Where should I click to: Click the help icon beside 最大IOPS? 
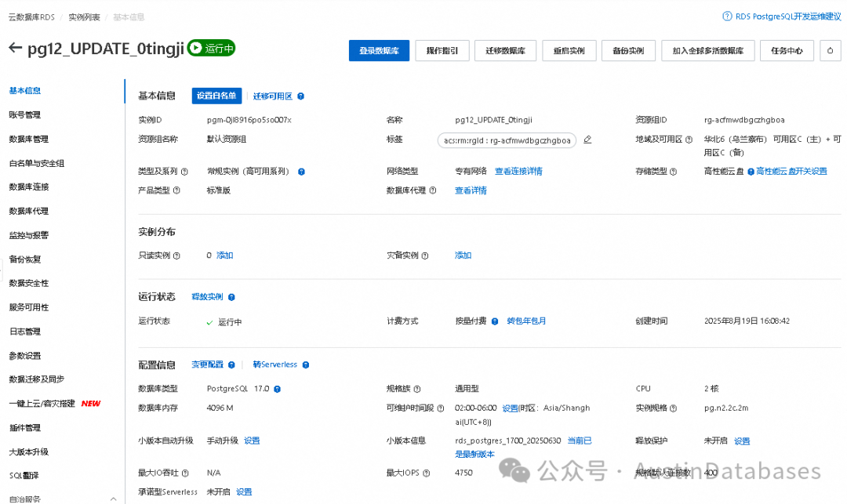click(426, 473)
